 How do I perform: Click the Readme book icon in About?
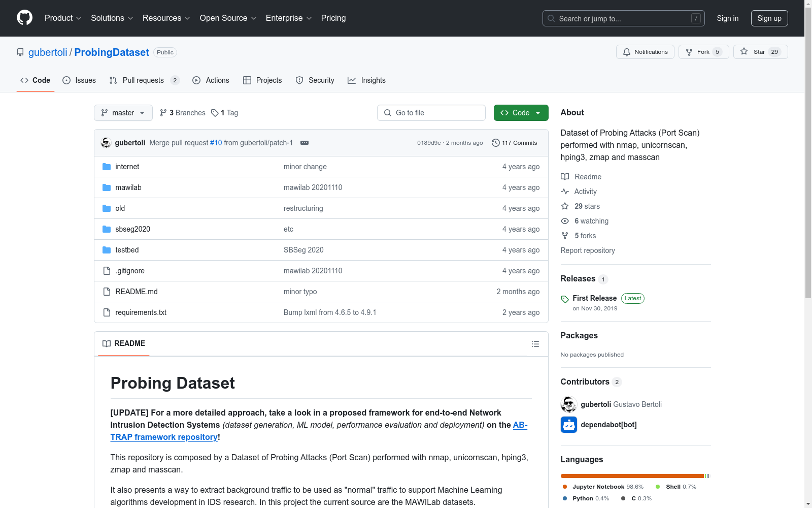tap(565, 177)
